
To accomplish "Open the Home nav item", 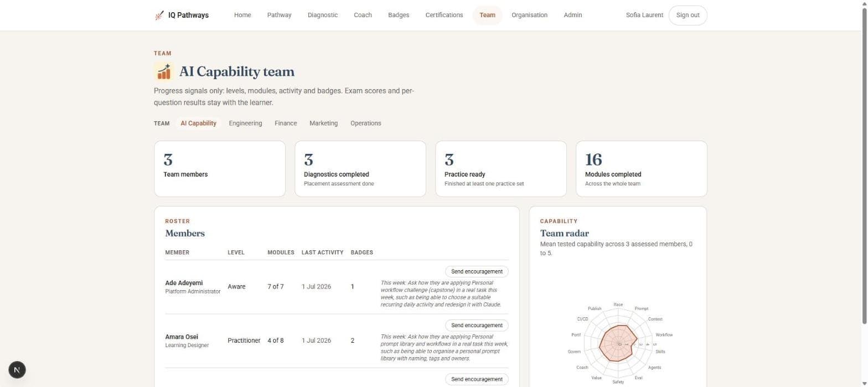I will pos(242,15).
